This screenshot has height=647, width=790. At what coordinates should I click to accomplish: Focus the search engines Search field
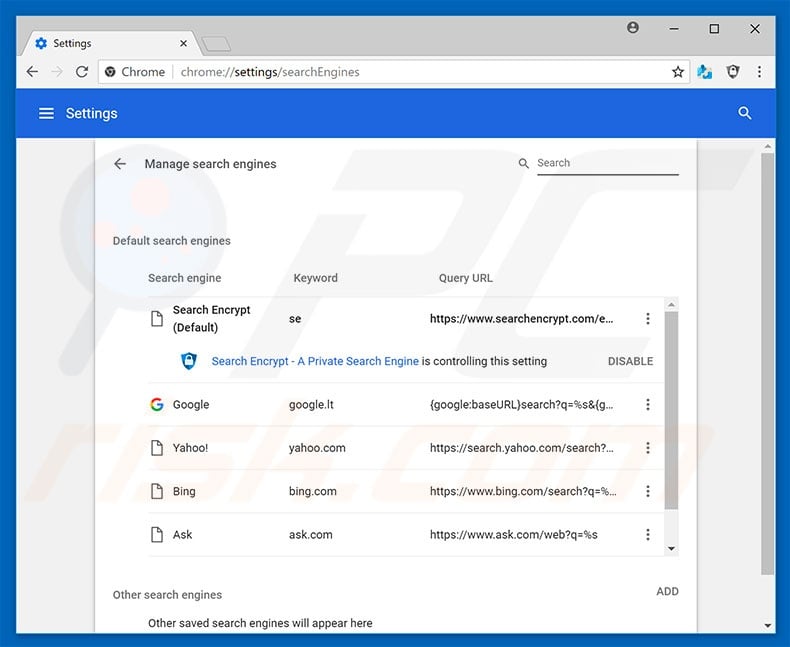point(608,163)
